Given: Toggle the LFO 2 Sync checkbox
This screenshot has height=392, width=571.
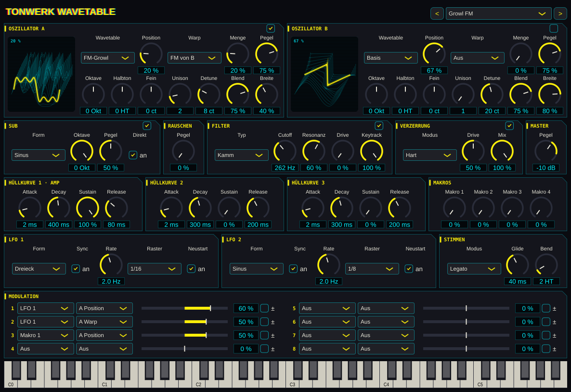Looking at the screenshot, I should [293, 269].
